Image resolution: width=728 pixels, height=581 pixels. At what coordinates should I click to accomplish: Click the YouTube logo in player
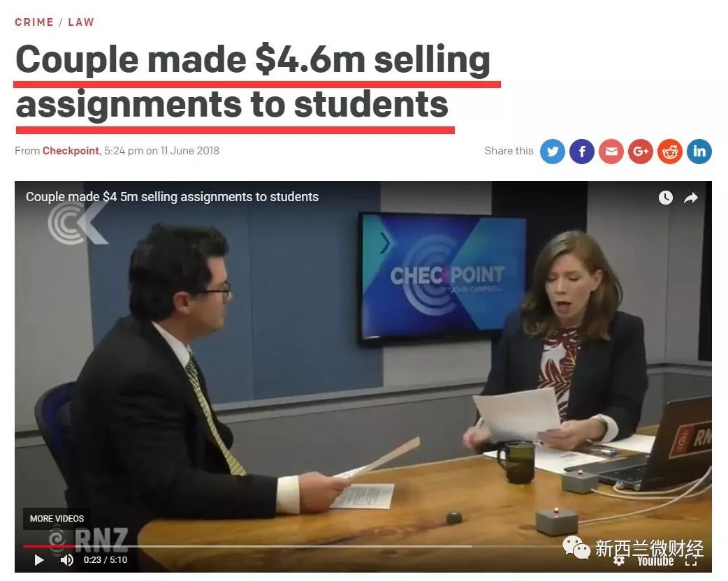point(655,561)
